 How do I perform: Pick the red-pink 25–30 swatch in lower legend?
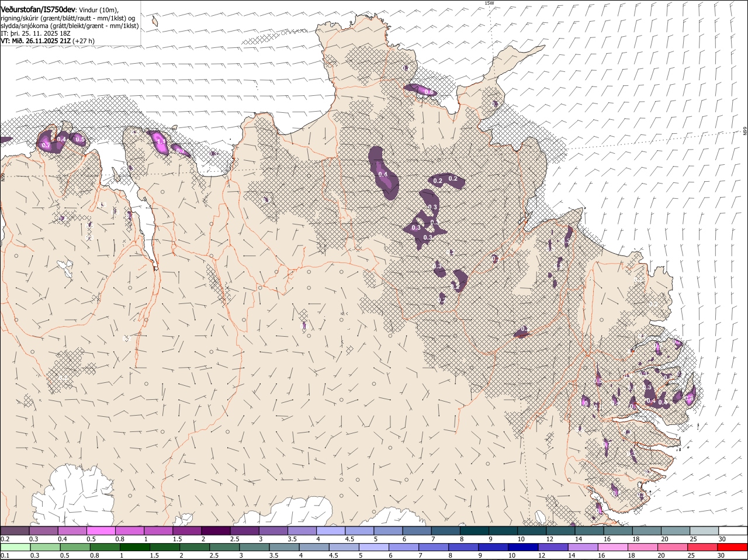coord(703,547)
